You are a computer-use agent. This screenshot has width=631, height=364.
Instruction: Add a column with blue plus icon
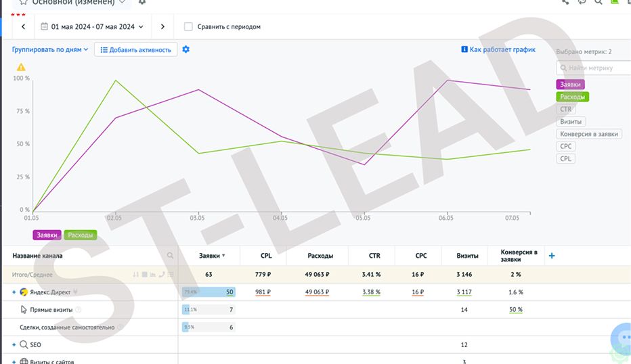(x=552, y=256)
